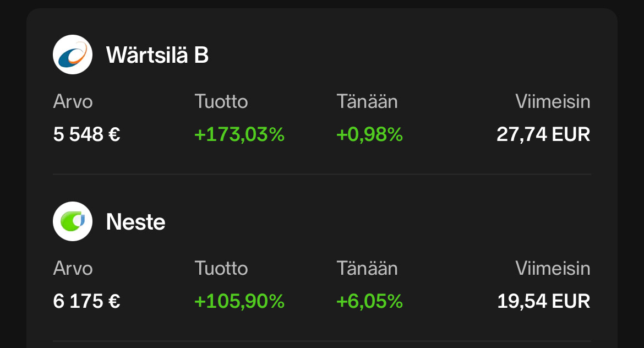This screenshot has height=348, width=644.
Task: Click Neste last price 19,54 EUR
Action: 543,301
